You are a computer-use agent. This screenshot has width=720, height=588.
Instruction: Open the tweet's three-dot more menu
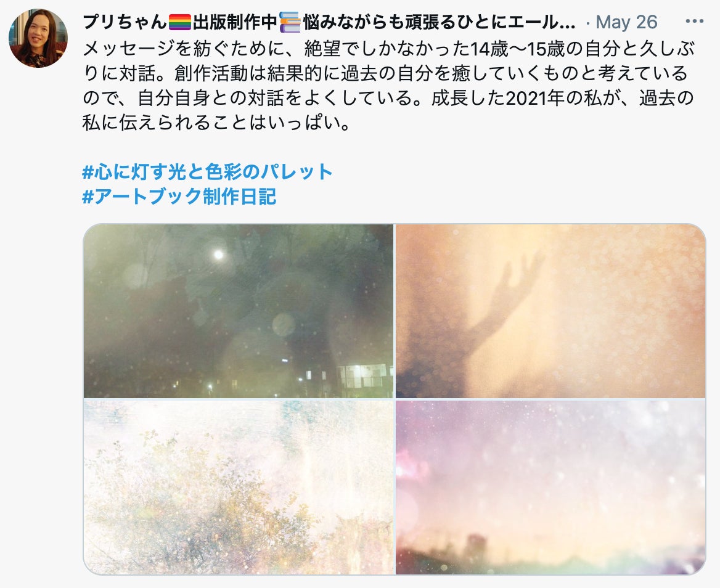694,21
